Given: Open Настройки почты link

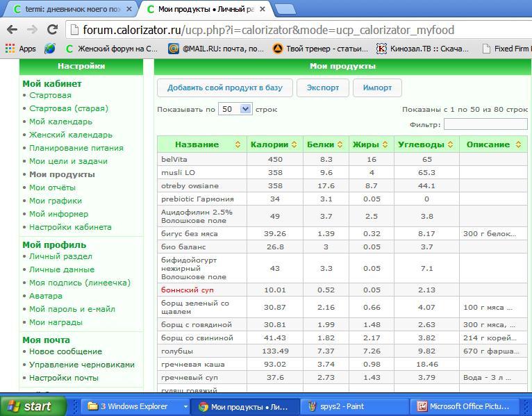Looking at the screenshot, I should (64, 378).
